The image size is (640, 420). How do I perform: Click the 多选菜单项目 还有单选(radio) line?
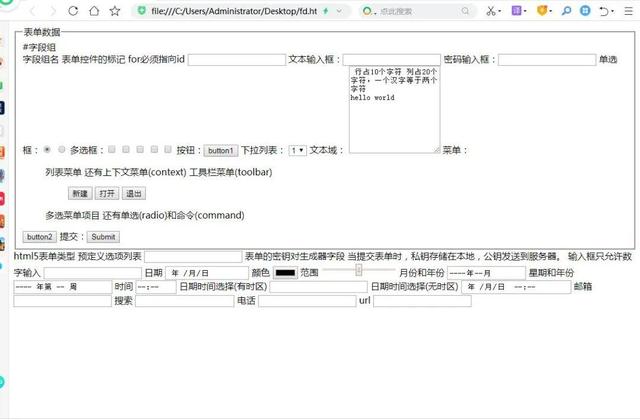[145, 215]
